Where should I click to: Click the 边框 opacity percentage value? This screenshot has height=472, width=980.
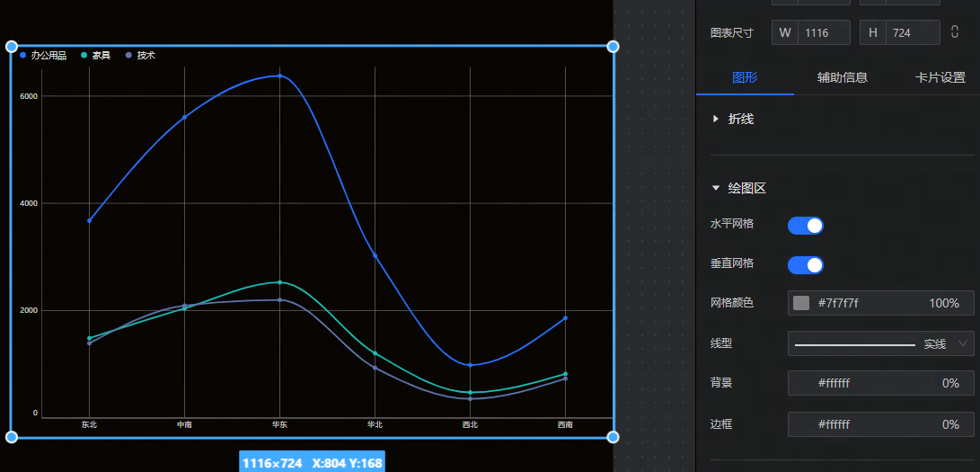tap(950, 424)
